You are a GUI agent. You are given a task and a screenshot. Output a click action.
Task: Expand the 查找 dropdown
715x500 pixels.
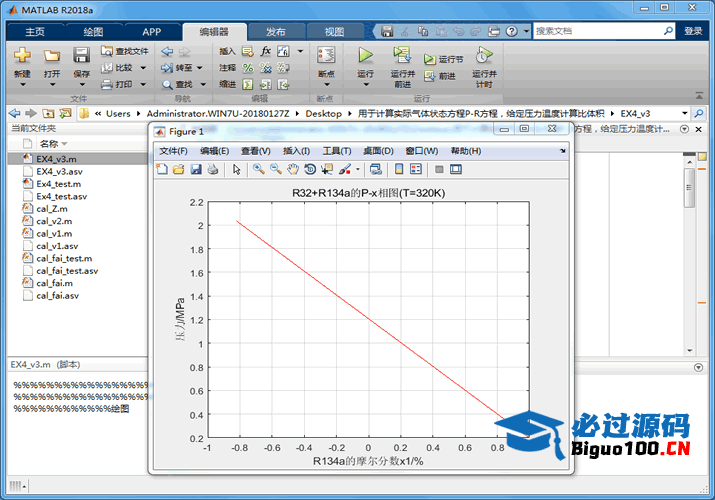tap(203, 84)
